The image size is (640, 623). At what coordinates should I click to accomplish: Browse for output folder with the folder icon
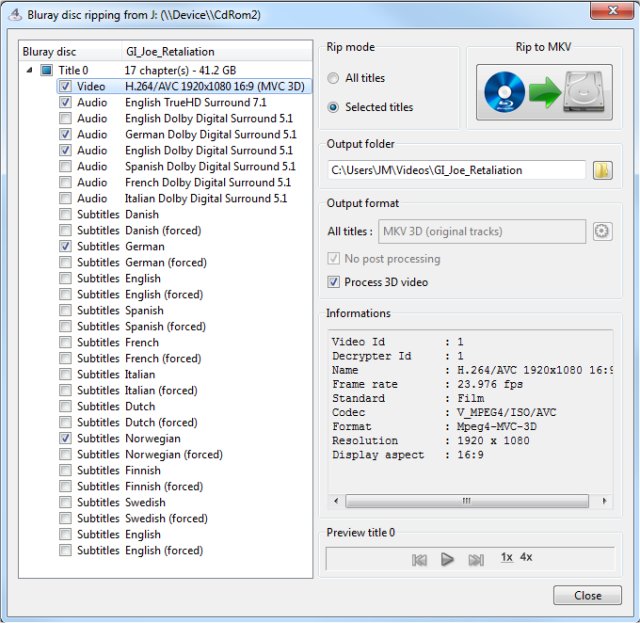602,170
